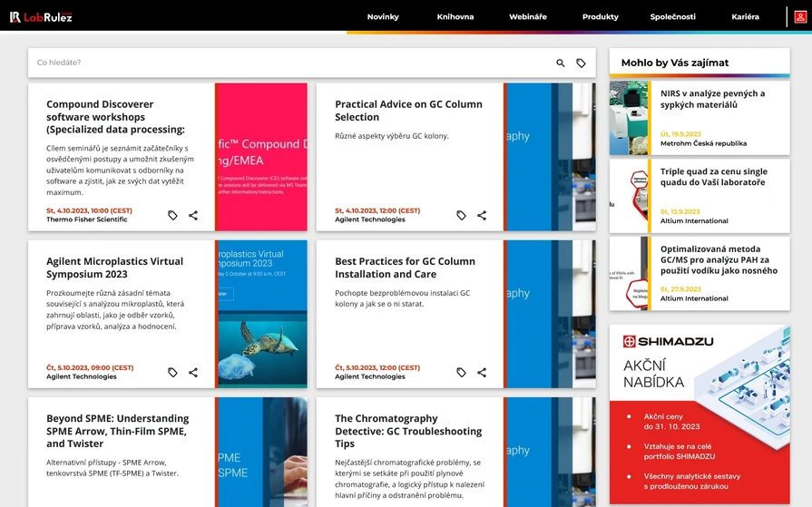812x507 pixels.
Task: Click tag icon on Best Practices GC card
Action: tap(461, 373)
